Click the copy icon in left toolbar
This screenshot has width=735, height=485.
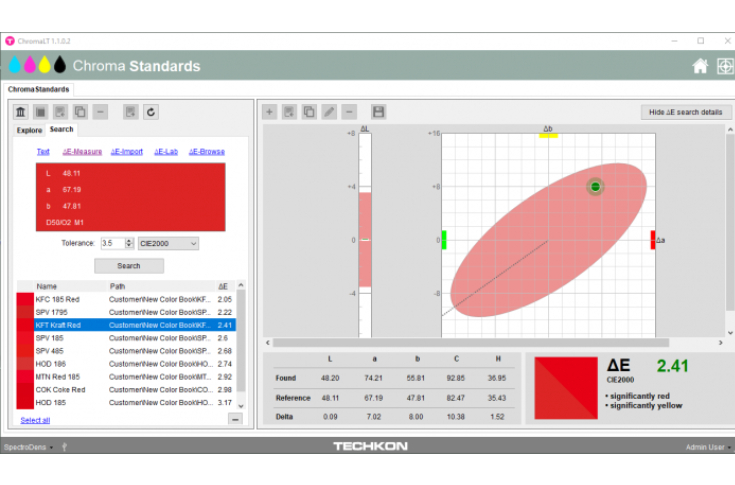[80, 112]
